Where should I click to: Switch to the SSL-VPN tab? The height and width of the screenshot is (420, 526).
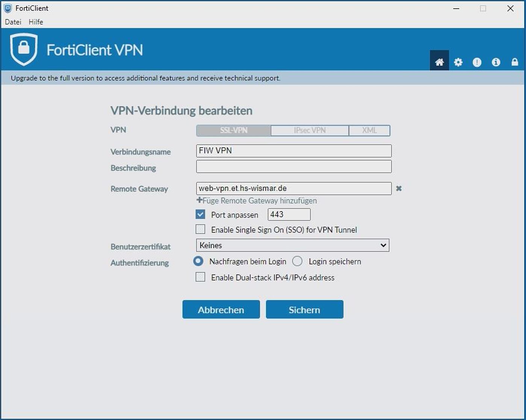(233, 130)
